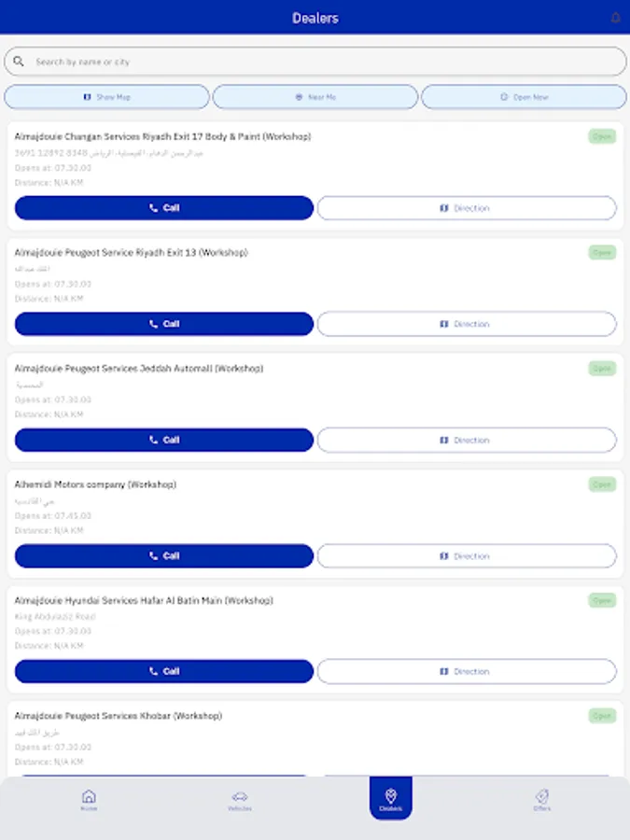Tap the Dealers location pin icon
Image resolution: width=630 pixels, height=840 pixels.
tap(391, 793)
